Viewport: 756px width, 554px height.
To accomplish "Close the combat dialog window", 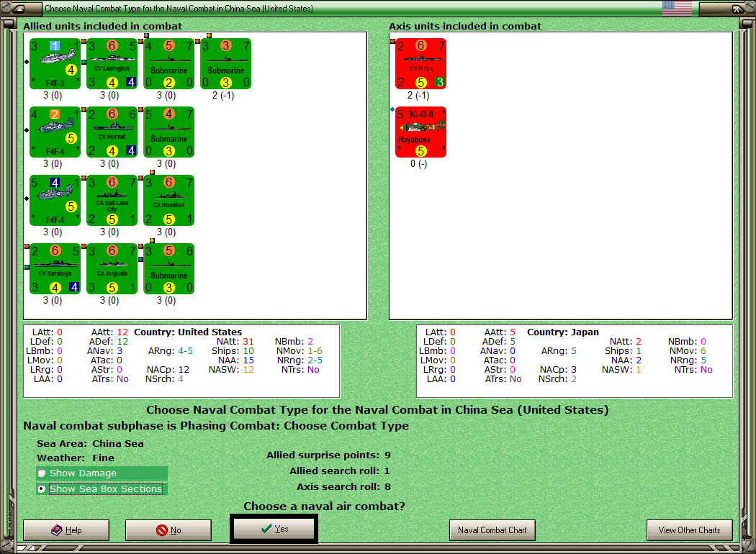I will coord(737,9).
